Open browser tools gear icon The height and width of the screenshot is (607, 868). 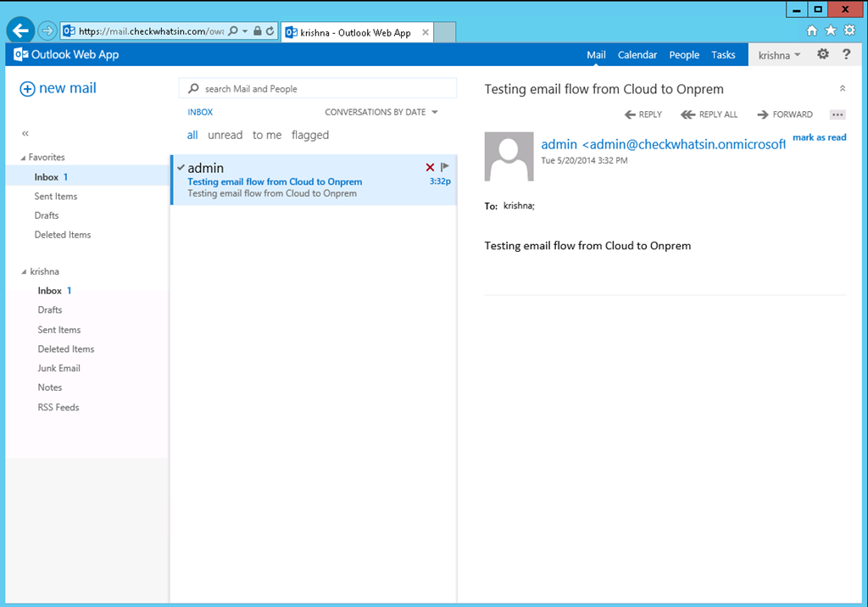click(x=849, y=31)
